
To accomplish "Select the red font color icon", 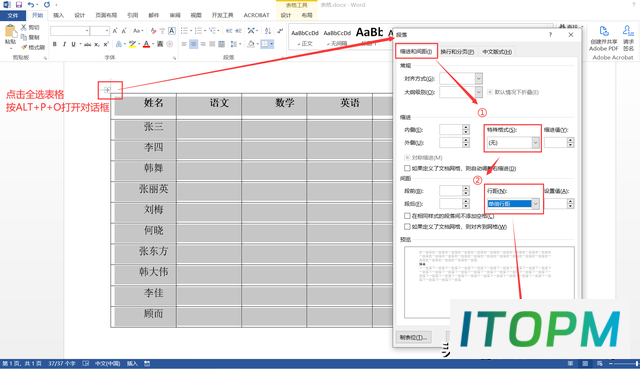I will pyautogui.click(x=146, y=44).
